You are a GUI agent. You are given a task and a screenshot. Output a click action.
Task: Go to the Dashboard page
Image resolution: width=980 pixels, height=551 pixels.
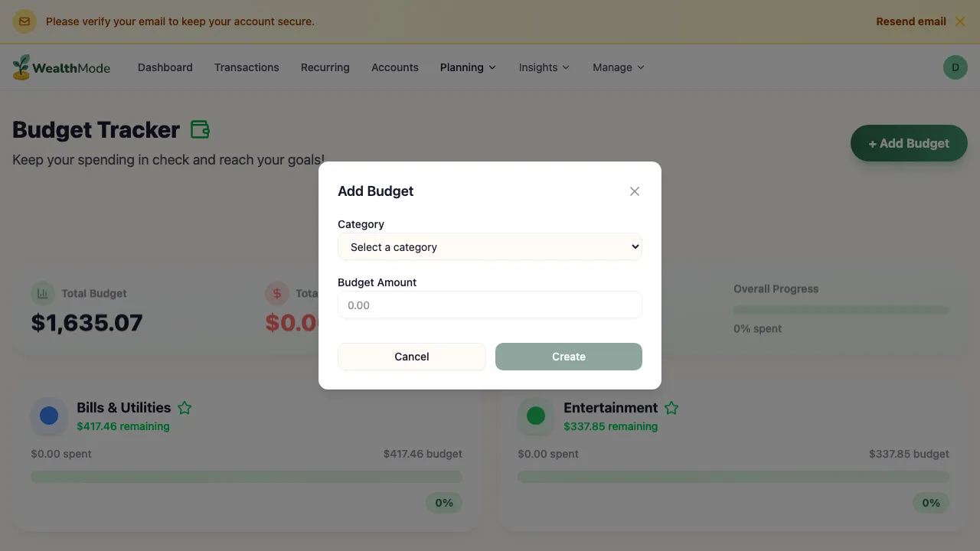(x=165, y=67)
